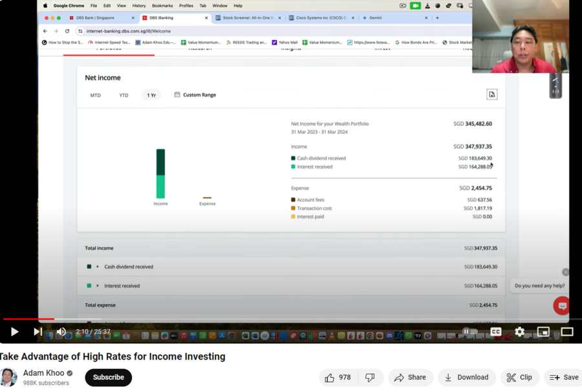This screenshot has height=392, width=582.
Task: Play the video
Action: coord(14,332)
